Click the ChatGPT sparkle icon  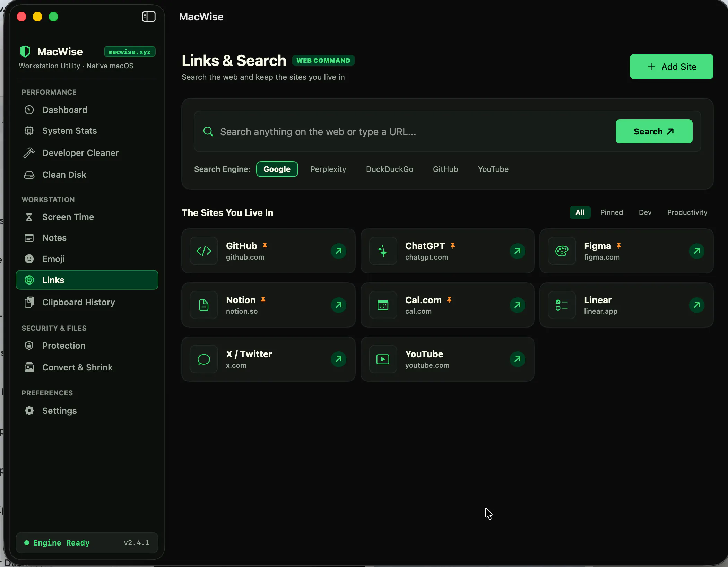click(383, 251)
